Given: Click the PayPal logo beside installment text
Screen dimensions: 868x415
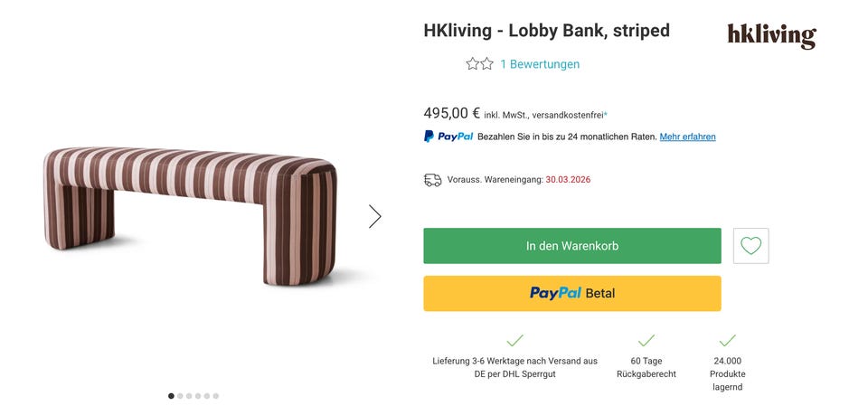Looking at the screenshot, I should (x=448, y=137).
